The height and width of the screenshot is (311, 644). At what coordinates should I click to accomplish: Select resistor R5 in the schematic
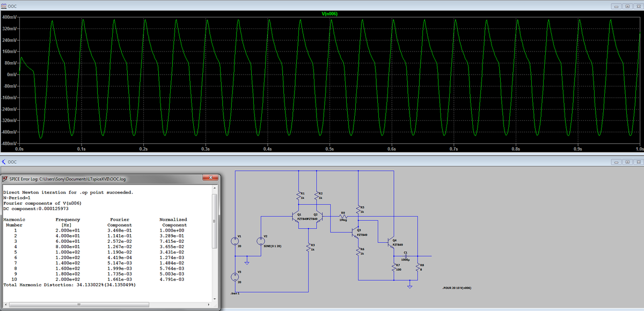pos(358,209)
